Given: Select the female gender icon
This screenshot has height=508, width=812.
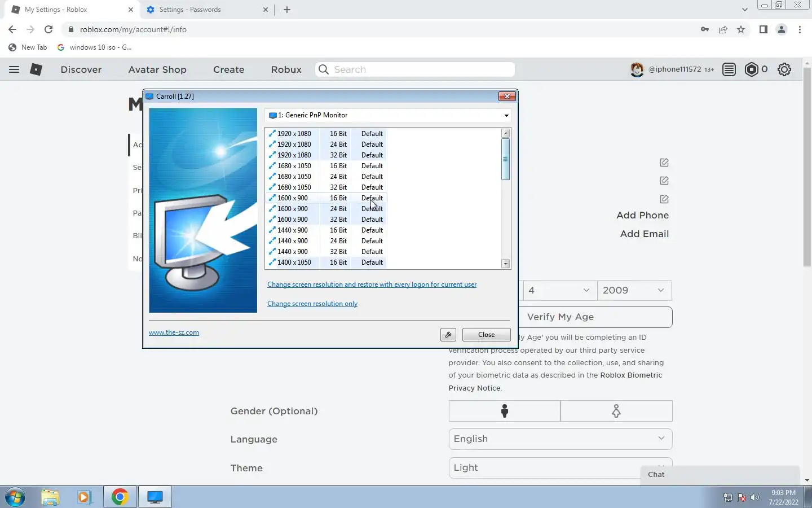Looking at the screenshot, I should click(x=616, y=411).
